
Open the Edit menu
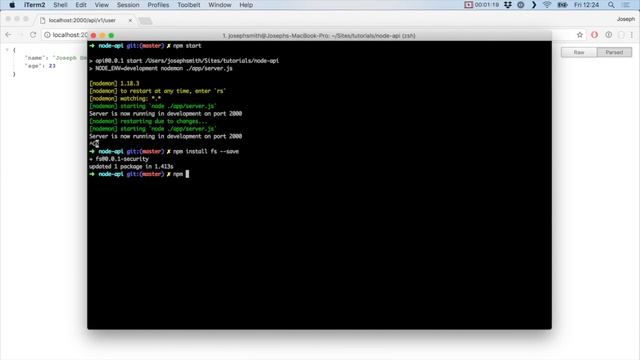[81, 5]
